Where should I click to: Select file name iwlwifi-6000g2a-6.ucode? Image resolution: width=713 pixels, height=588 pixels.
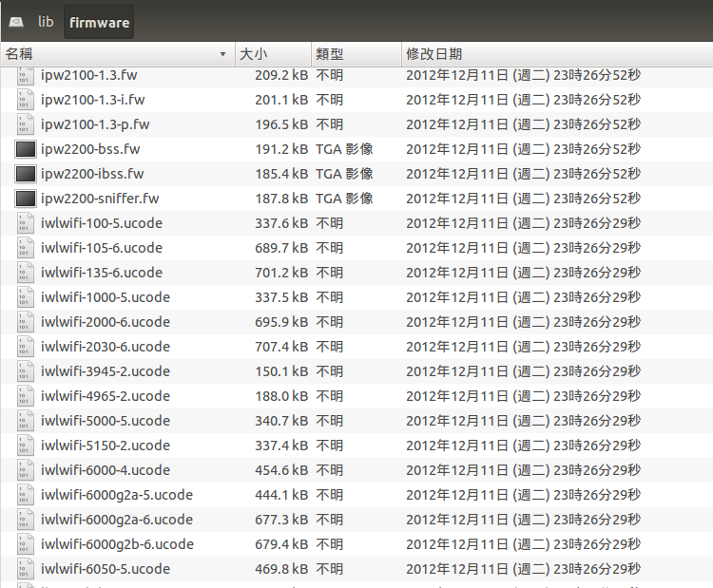point(117,520)
